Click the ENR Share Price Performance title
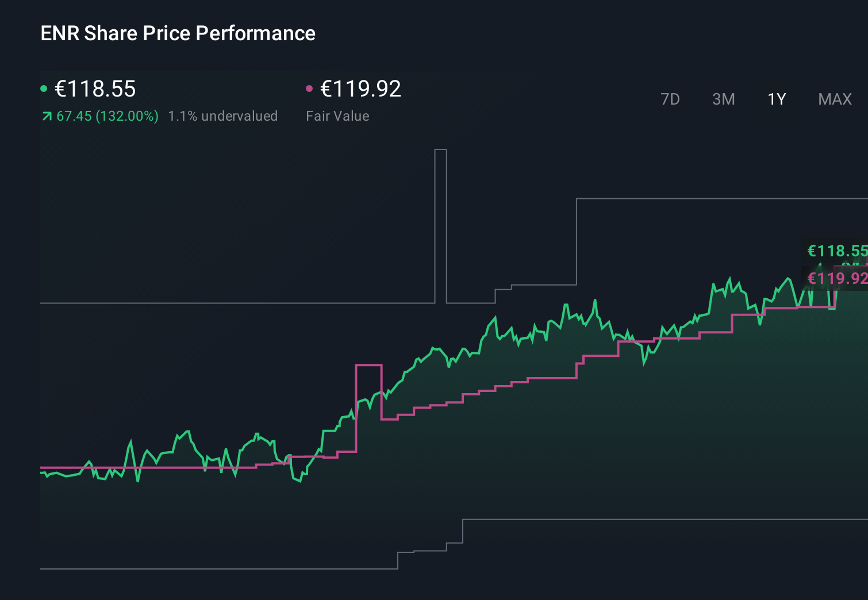 click(178, 33)
